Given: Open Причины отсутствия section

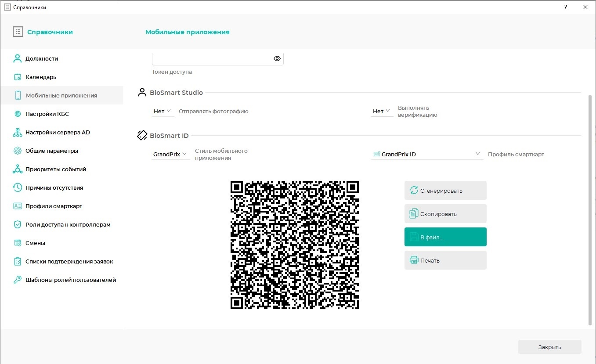Looking at the screenshot, I should click(x=62, y=187).
